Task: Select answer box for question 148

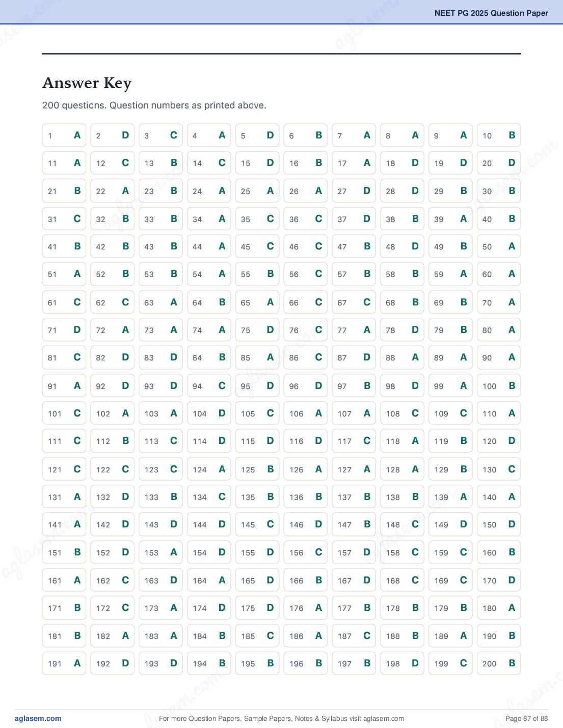Action: pyautogui.click(x=402, y=524)
